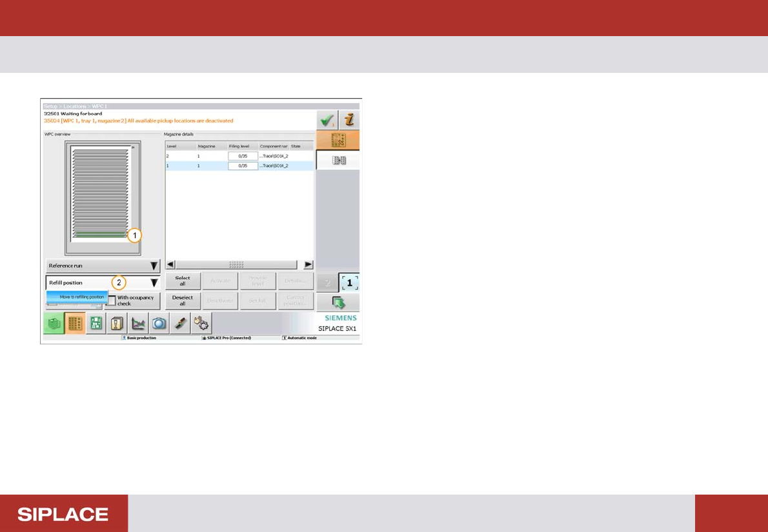This screenshot has height=532, width=768.
Task: Click the greyed Activate button
Action: (x=221, y=281)
